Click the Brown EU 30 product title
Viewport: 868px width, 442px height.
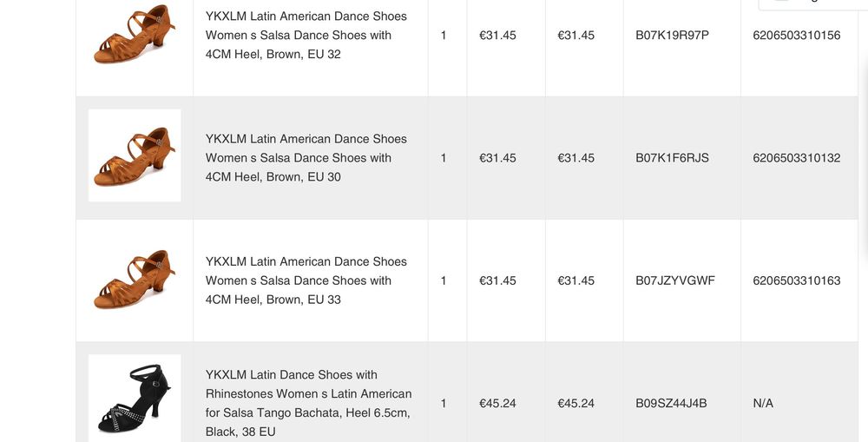pyautogui.click(x=306, y=157)
